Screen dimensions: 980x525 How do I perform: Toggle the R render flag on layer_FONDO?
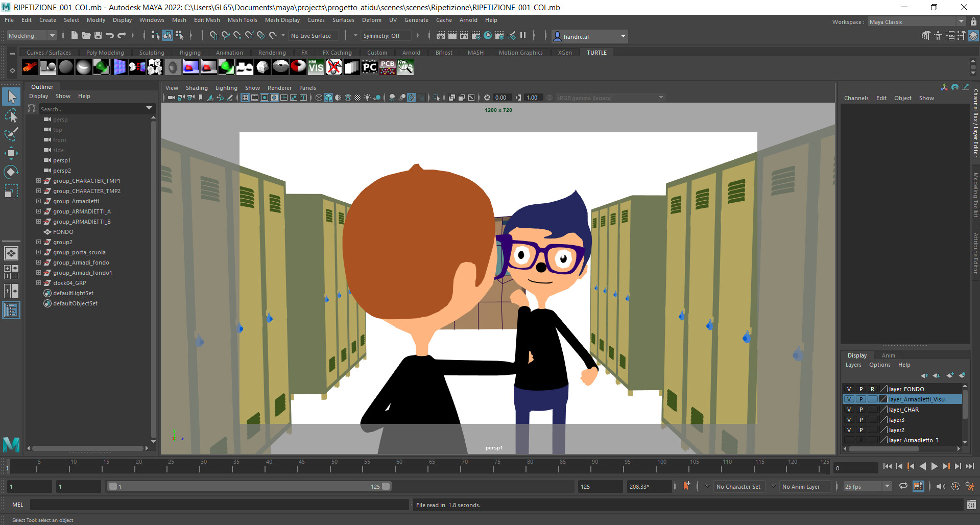(872, 389)
